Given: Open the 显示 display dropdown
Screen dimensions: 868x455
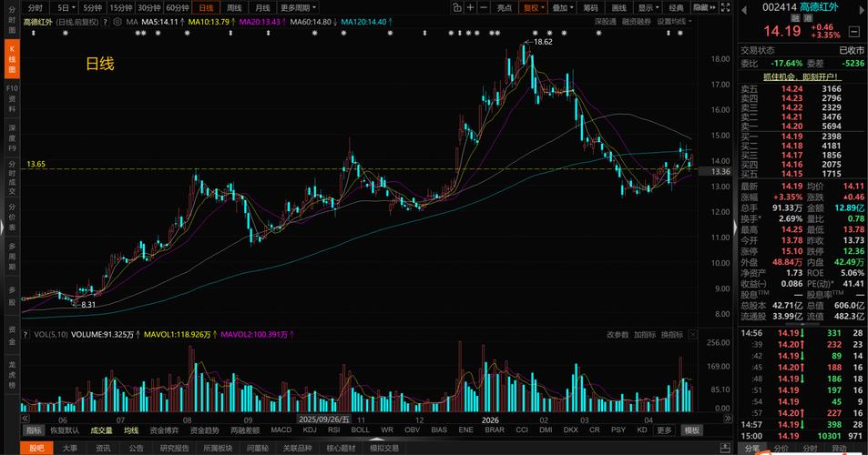Looking at the screenshot, I should pyautogui.click(x=648, y=8).
